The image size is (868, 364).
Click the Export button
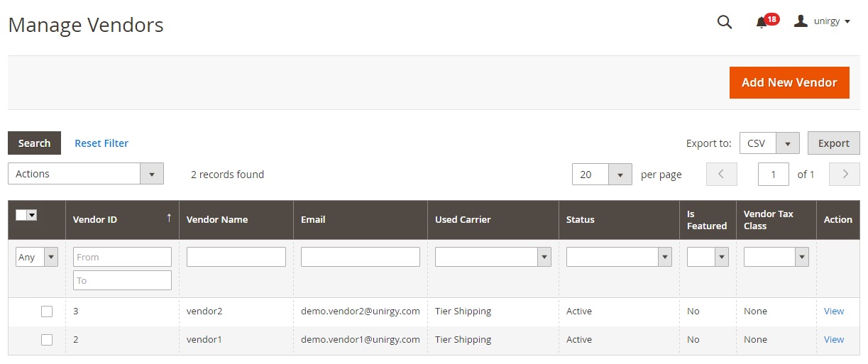click(833, 143)
